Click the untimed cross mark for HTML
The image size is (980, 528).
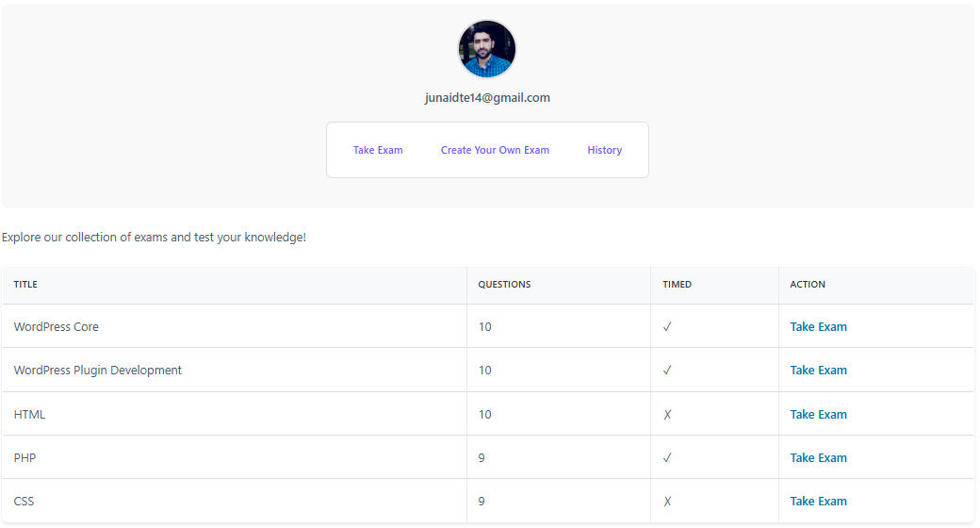(x=667, y=415)
